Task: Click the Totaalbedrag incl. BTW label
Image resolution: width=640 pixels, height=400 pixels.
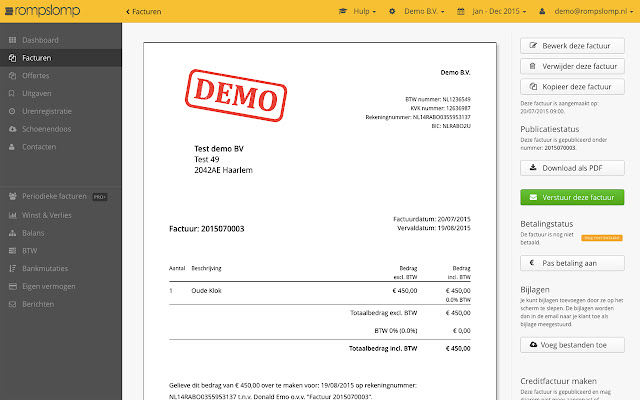Action: point(383,349)
